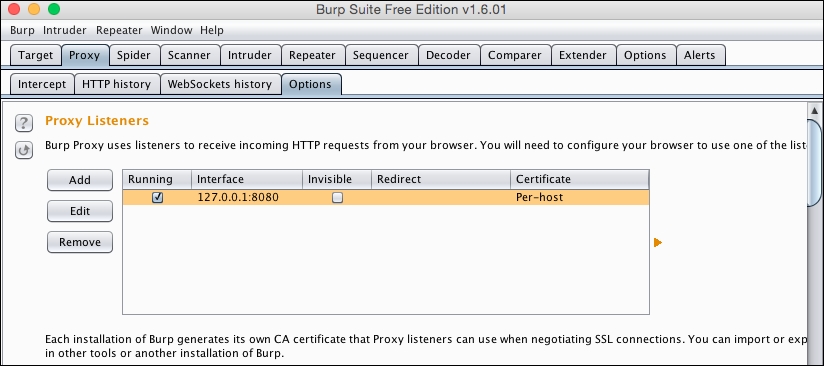Open the HTTP history sub-tab
The image size is (824, 366).
click(x=117, y=84)
